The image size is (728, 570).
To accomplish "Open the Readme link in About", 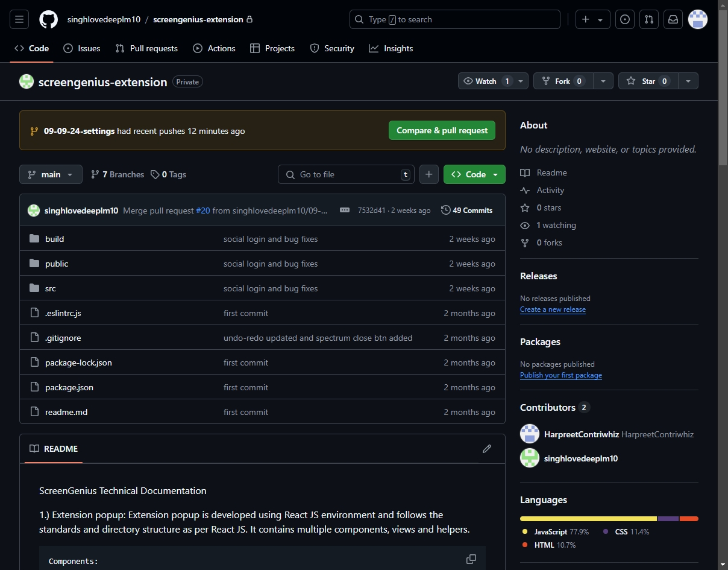I will click(x=544, y=173).
